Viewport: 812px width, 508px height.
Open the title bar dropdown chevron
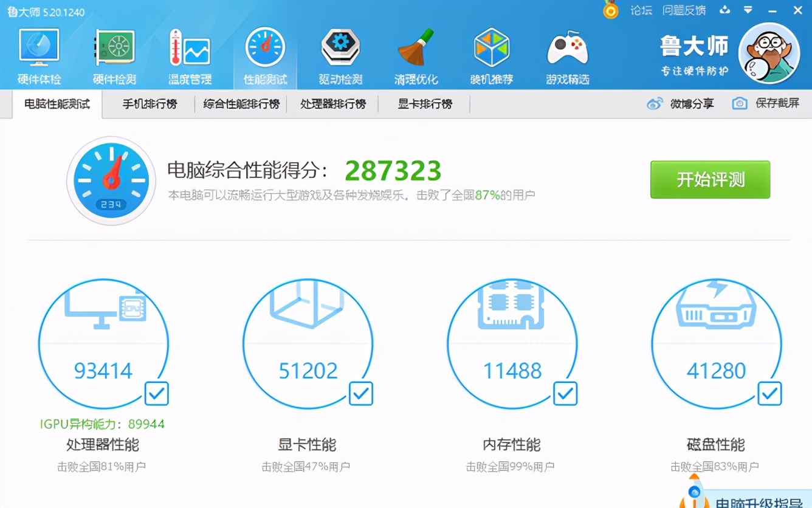749,10
